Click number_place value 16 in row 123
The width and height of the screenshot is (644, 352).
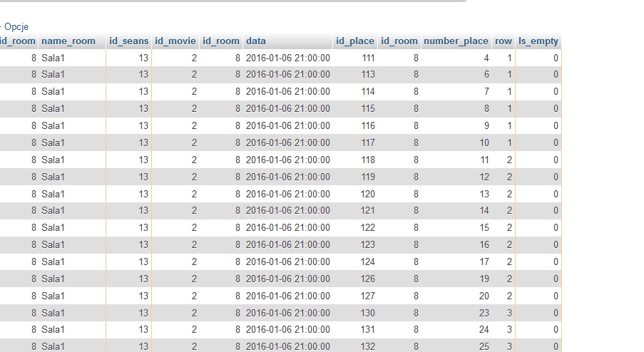point(484,245)
